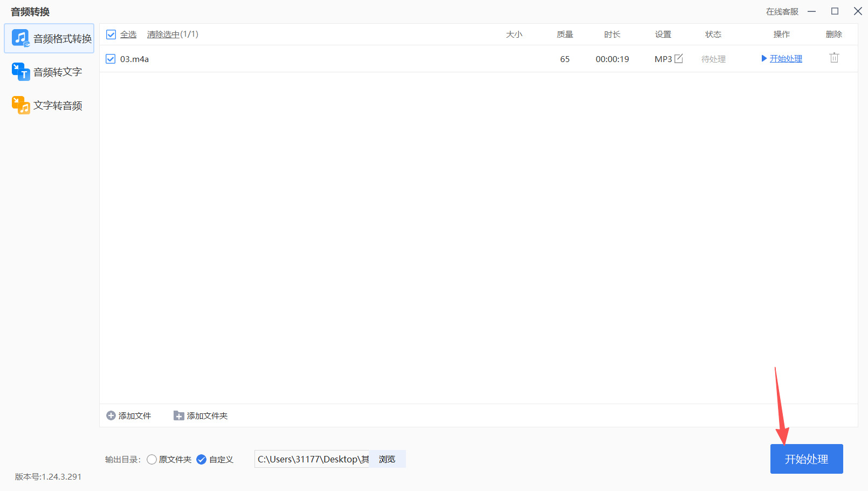This screenshot has height=491, width=868.
Task: Click the plus icon for adding a file
Action: coord(111,415)
